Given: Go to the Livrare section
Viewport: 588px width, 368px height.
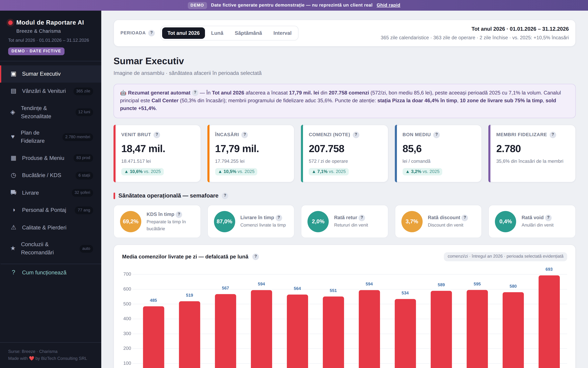Looking at the screenshot, I should pyautogui.click(x=51, y=193).
